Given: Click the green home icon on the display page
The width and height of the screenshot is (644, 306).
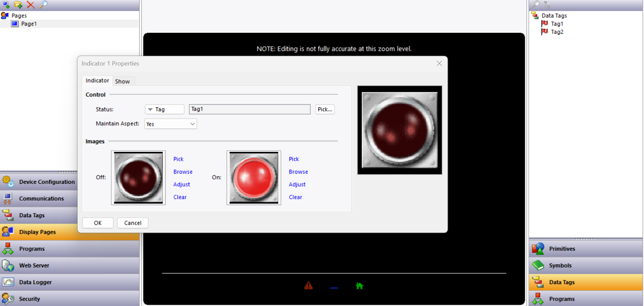Looking at the screenshot, I should coord(359,286).
